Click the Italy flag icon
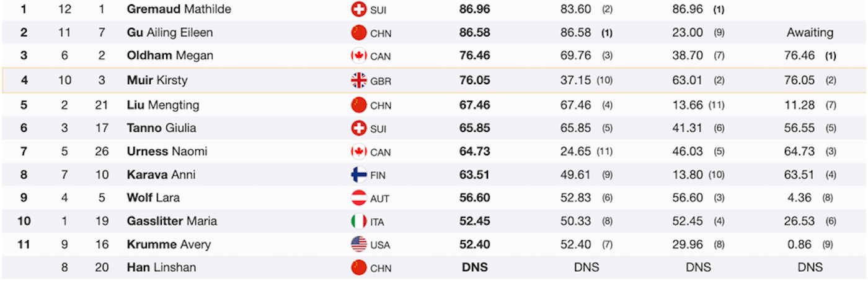Image resolution: width=868 pixels, height=281 pixels. click(x=358, y=222)
